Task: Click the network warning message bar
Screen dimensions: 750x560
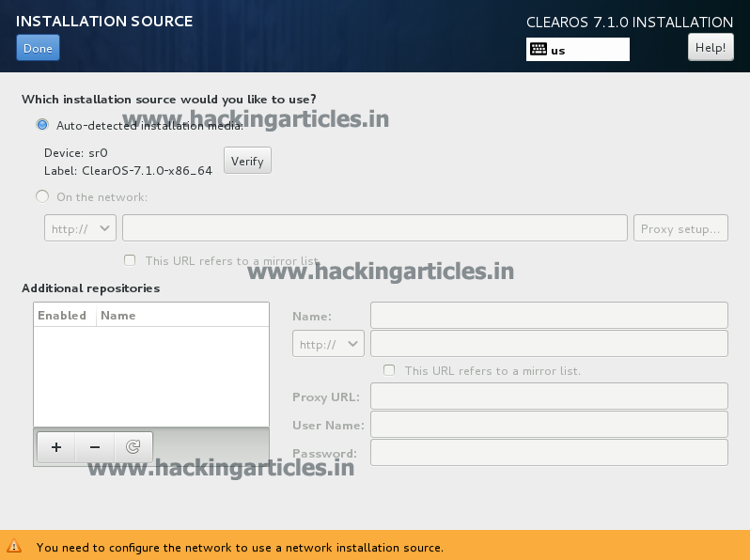Action: tap(375, 545)
